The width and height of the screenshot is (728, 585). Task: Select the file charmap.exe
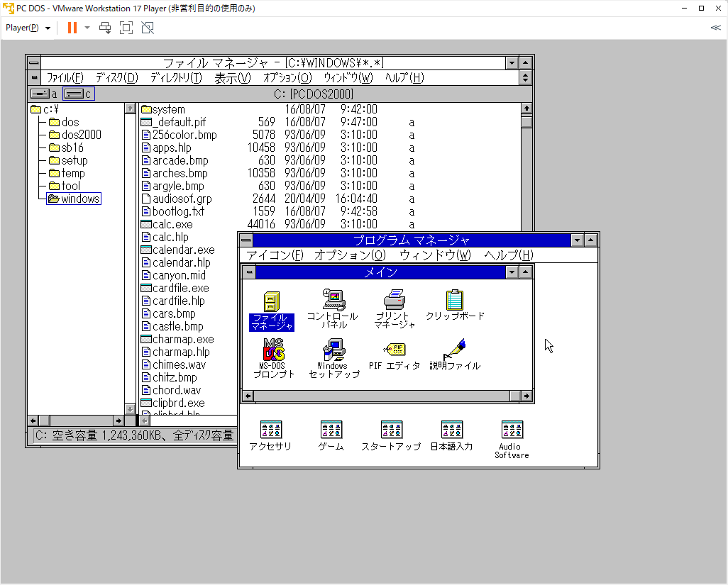[177, 339]
